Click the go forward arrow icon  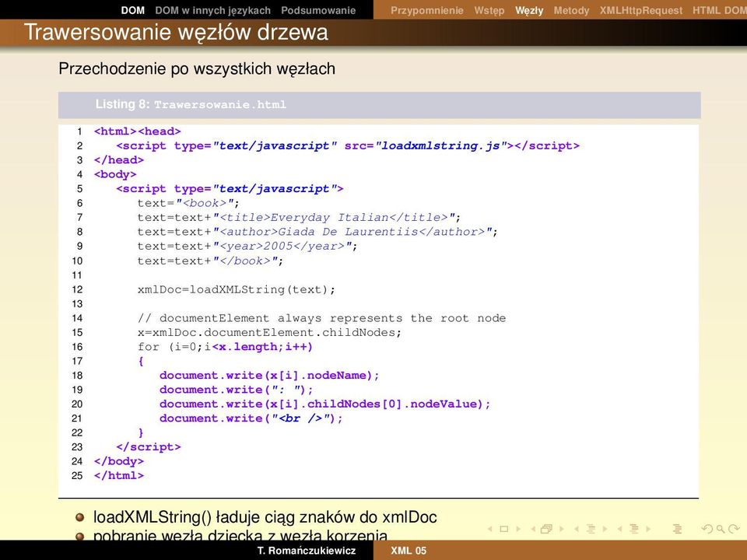(734, 529)
